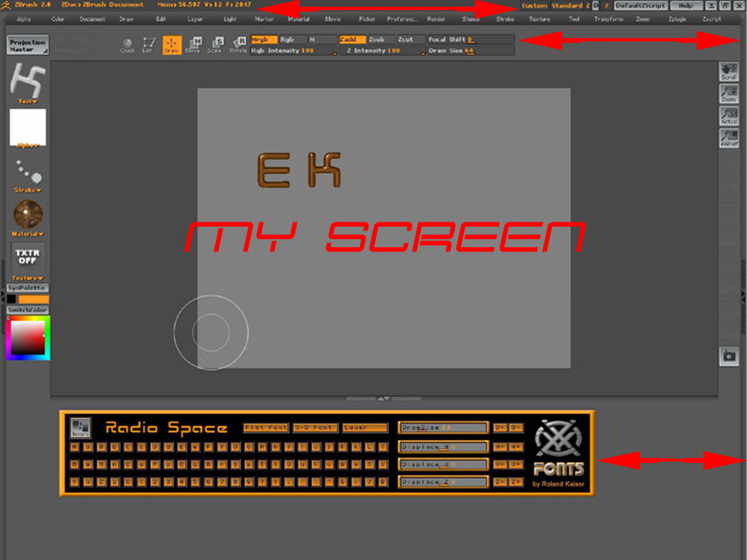747x560 pixels.
Task: Open the Alpha menu
Action: pos(24,19)
